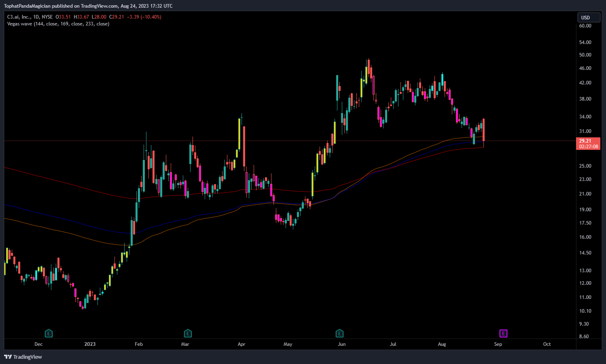
Task: Select the Vegas wave indicator legend
Action: (58, 24)
